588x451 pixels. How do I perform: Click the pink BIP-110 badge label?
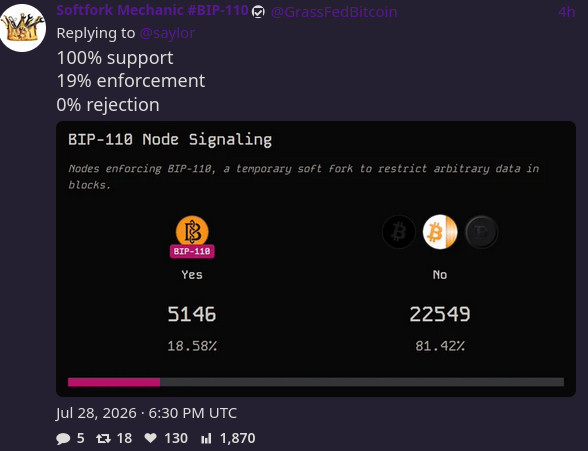[192, 251]
